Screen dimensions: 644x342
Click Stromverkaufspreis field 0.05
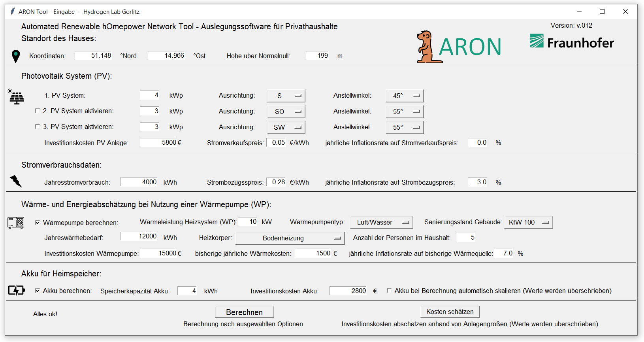click(x=276, y=142)
